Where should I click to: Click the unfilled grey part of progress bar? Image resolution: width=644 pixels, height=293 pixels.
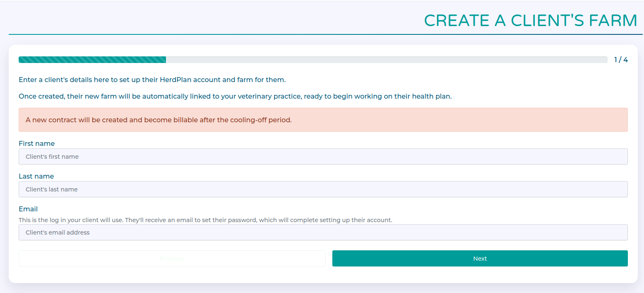point(386,60)
